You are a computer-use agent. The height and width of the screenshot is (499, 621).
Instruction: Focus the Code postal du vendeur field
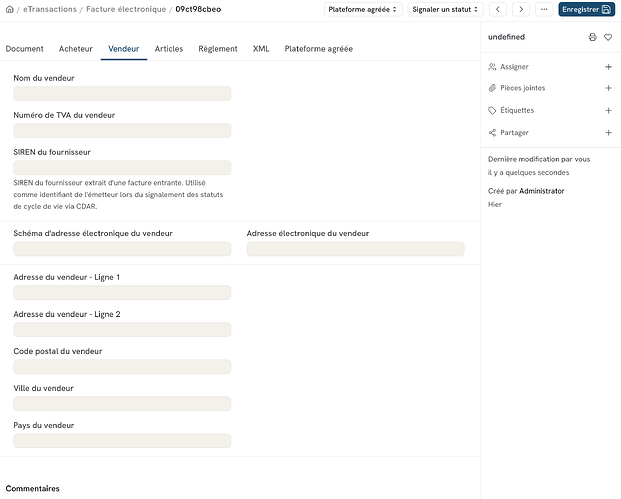click(x=122, y=367)
